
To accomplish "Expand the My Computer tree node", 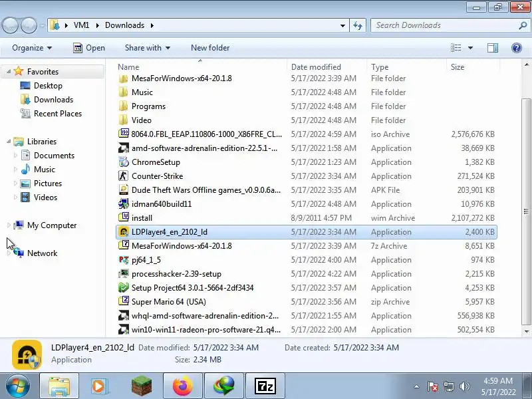I will [9, 225].
